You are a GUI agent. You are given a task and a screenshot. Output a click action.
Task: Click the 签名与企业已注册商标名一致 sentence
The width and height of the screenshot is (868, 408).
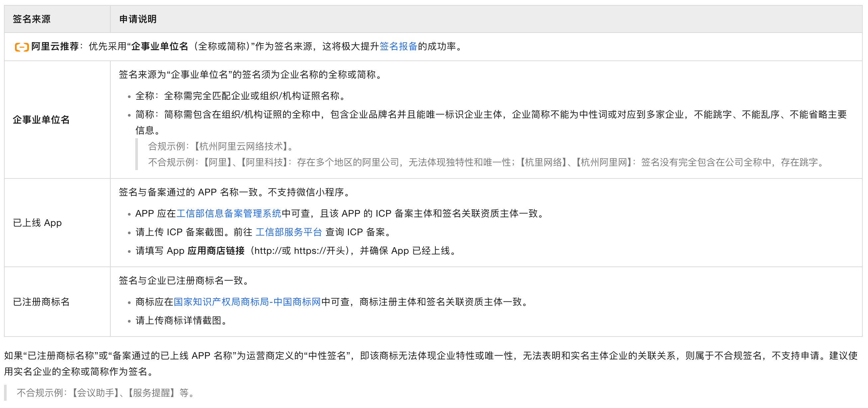click(184, 281)
